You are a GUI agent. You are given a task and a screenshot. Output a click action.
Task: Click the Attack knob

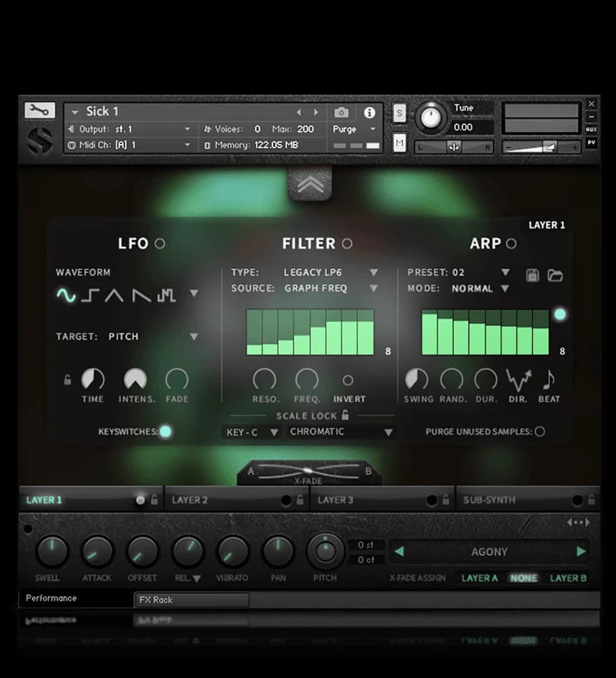(97, 551)
